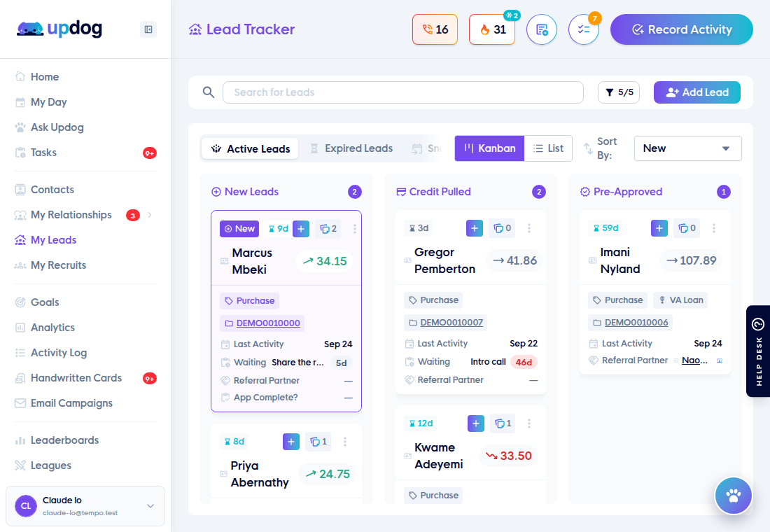This screenshot has height=532, width=770.
Task: Open copies count 0 on Gregor Pemberton card
Action: coord(502,228)
